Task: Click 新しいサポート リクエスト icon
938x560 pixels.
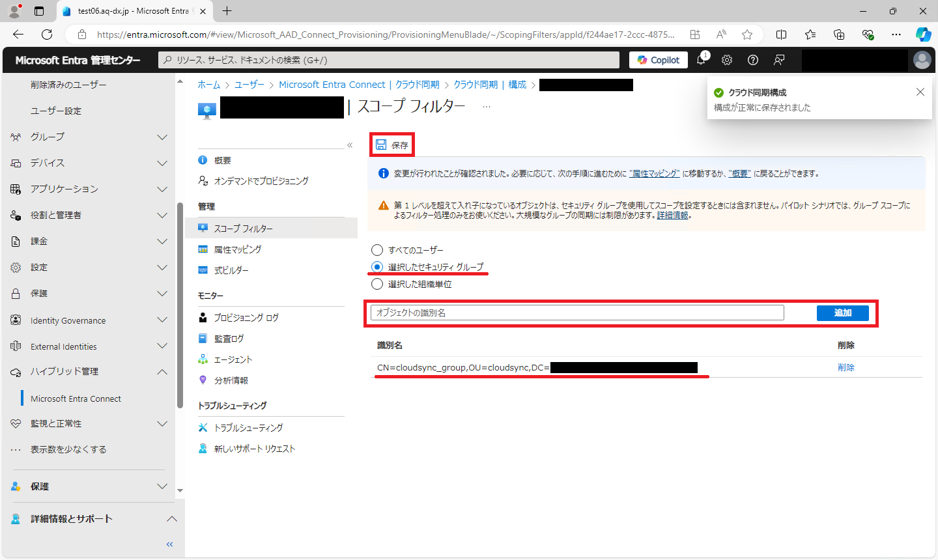Action: (x=203, y=449)
